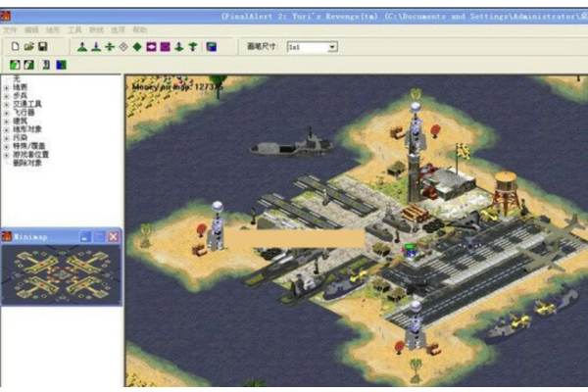The height and width of the screenshot is (392, 588).
Task: Click the blue-green icon in second toolbar row
Action: [x=61, y=65]
